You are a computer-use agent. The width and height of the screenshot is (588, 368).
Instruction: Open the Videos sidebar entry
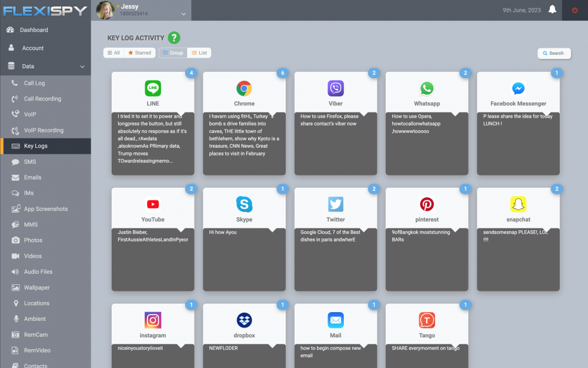click(45, 256)
